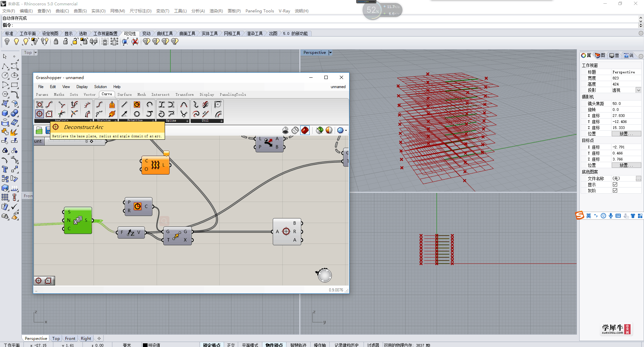Toggle 记录建构历史 in status bar
The width and height of the screenshot is (644, 347).
(346, 345)
